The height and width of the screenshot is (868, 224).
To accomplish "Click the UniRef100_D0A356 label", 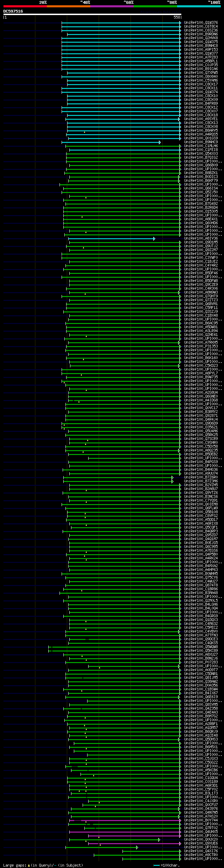I will coord(201,685).
